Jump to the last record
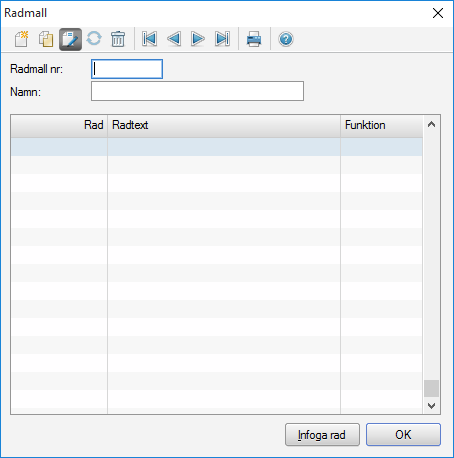Image resolution: width=454 pixels, height=458 pixels. [222, 39]
